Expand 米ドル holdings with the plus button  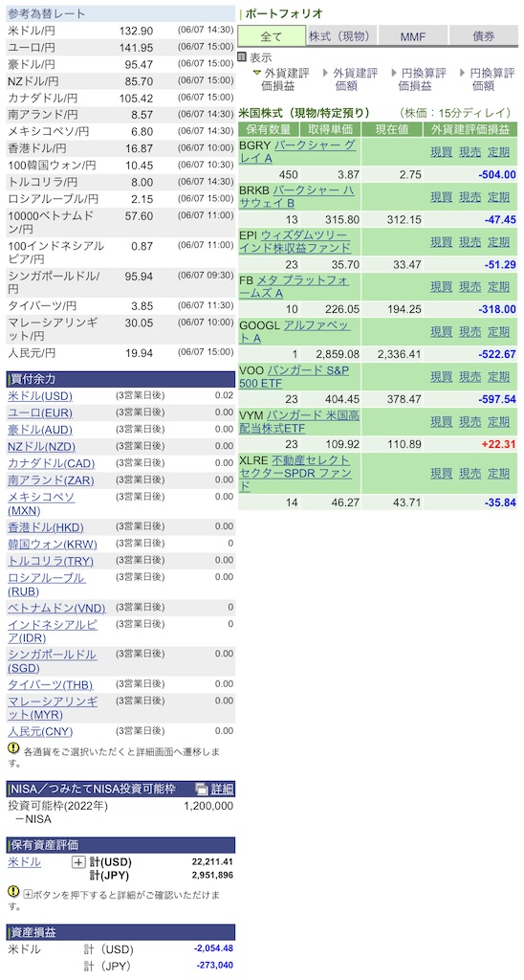coord(78,862)
